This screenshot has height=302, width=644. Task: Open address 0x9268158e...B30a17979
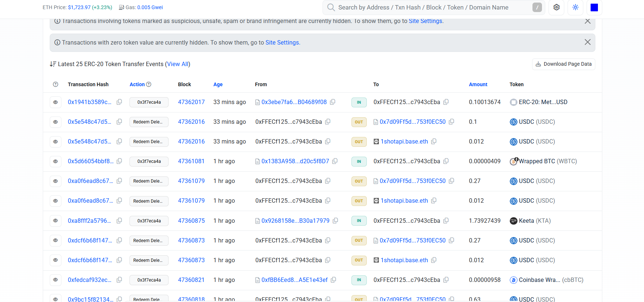point(295,221)
